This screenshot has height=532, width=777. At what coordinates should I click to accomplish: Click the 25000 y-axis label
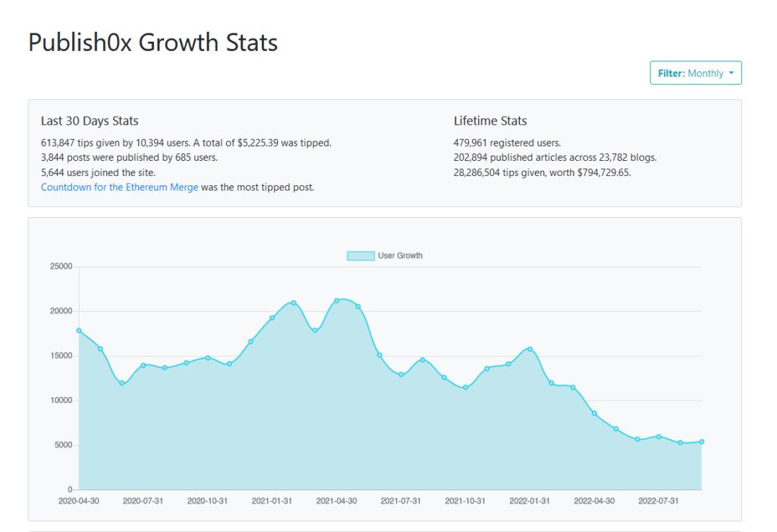[61, 266]
